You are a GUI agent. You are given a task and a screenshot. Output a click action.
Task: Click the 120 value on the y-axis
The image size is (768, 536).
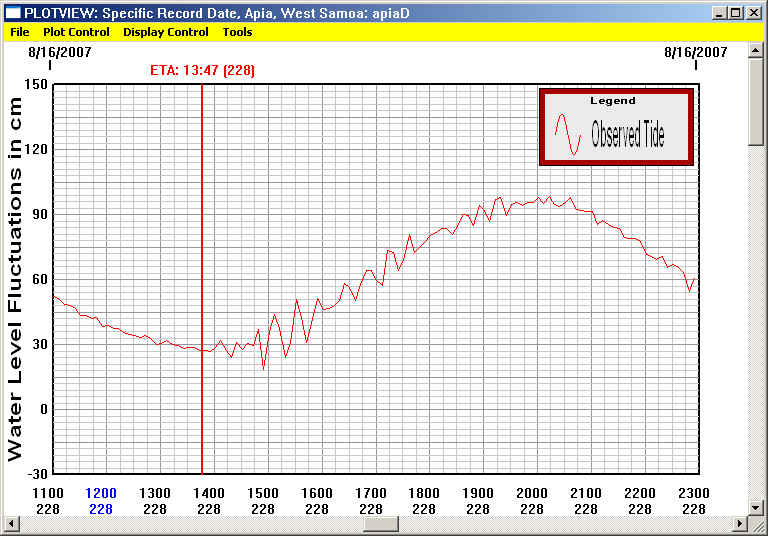[x=36, y=149]
